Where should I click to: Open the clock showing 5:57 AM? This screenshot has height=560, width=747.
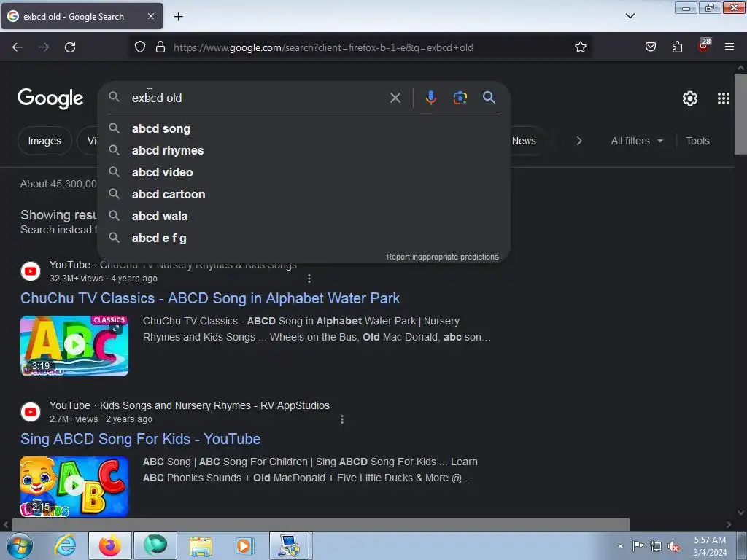[x=710, y=546]
